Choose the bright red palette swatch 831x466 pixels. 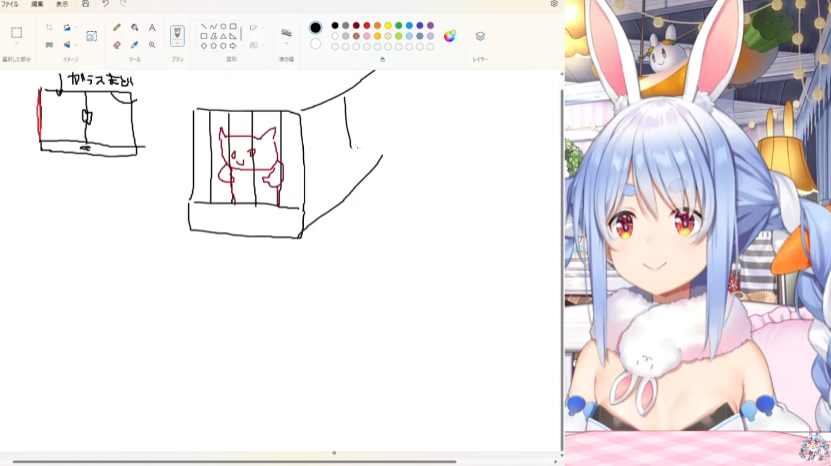[367, 25]
